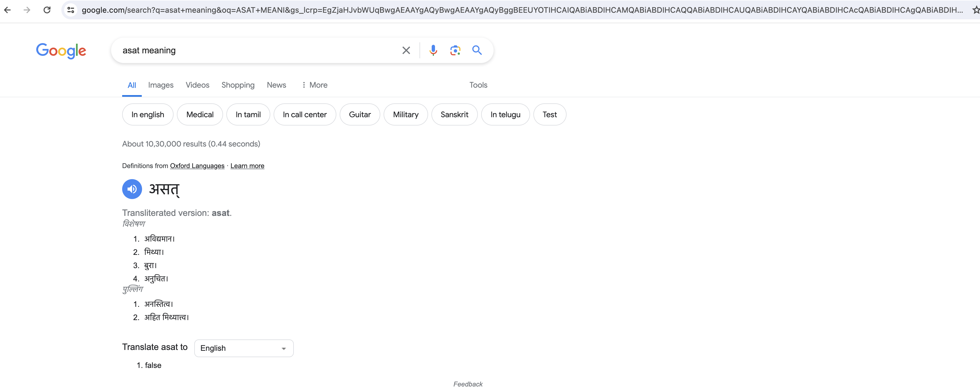Viewport: 980px width, 387px height.
Task: Open Google Lens image search icon
Action: (x=455, y=50)
